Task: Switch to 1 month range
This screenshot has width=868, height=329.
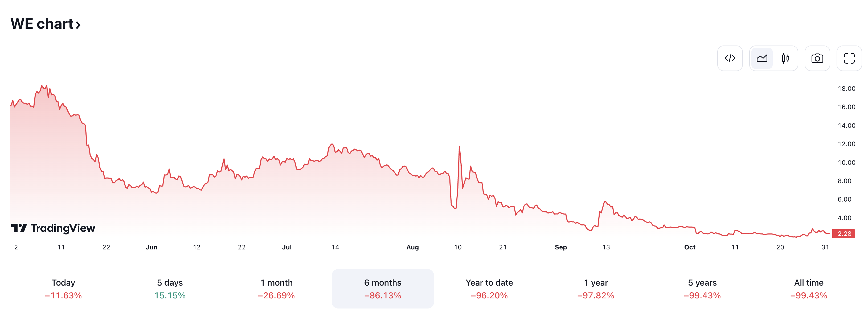Action: [x=276, y=289]
